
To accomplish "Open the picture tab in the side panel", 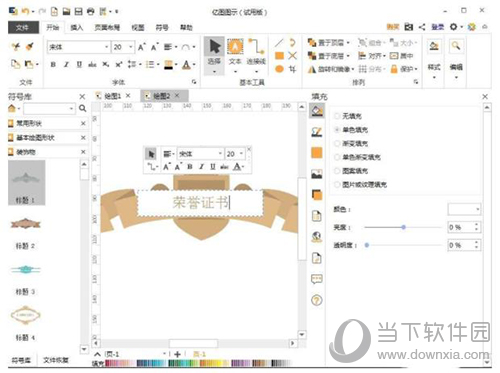I will (317, 174).
